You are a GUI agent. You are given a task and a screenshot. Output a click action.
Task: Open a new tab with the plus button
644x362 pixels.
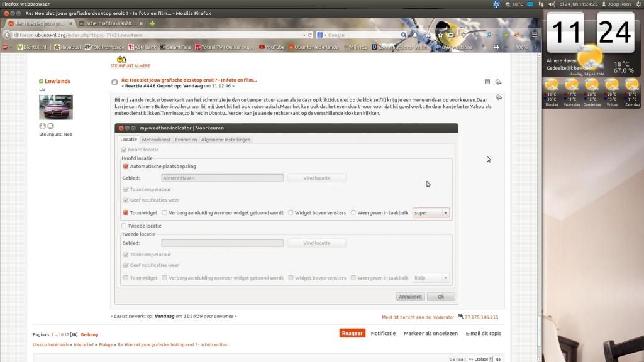pyautogui.click(x=152, y=23)
